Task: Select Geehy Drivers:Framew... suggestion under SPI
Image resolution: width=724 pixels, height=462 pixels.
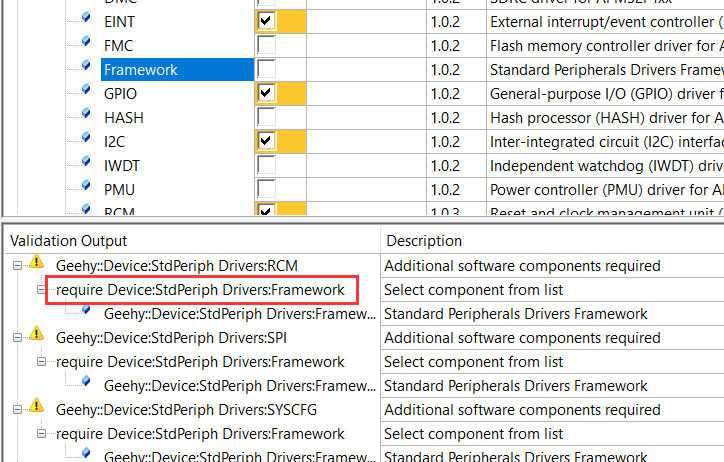Action: point(240,386)
